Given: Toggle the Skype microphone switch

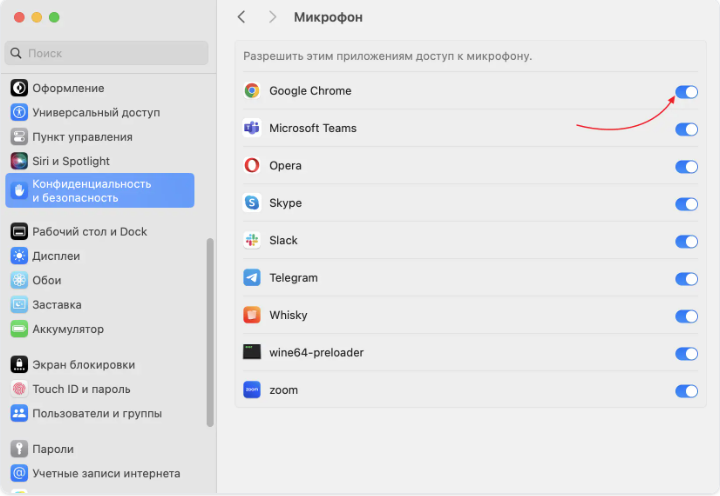Looking at the screenshot, I should [686, 204].
